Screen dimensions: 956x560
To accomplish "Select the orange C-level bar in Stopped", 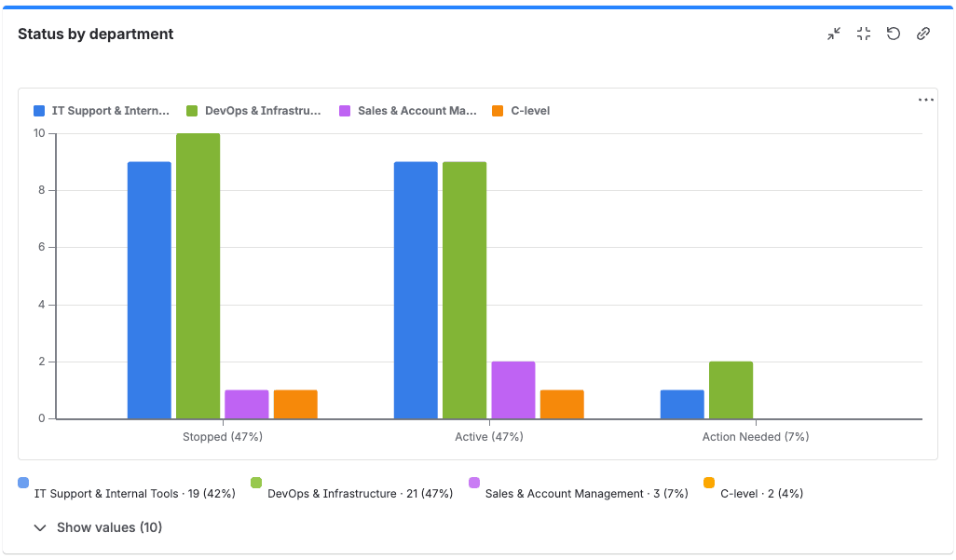I will [x=295, y=404].
